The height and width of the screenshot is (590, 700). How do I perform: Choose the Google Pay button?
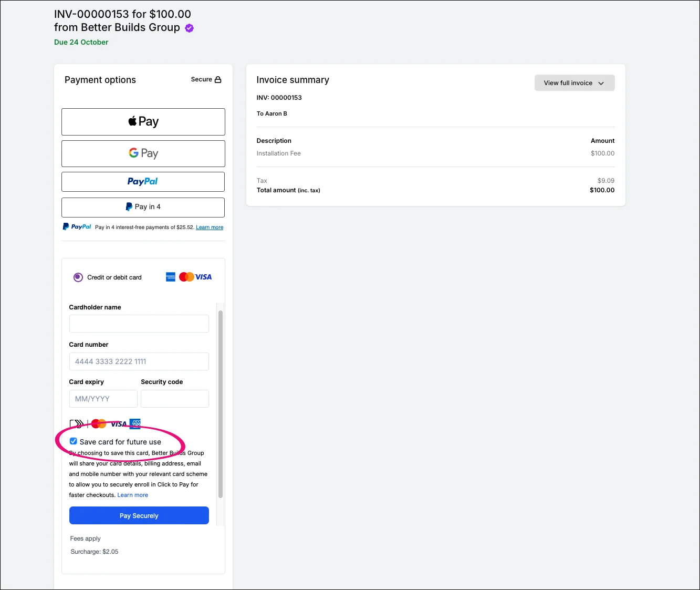[x=143, y=153]
